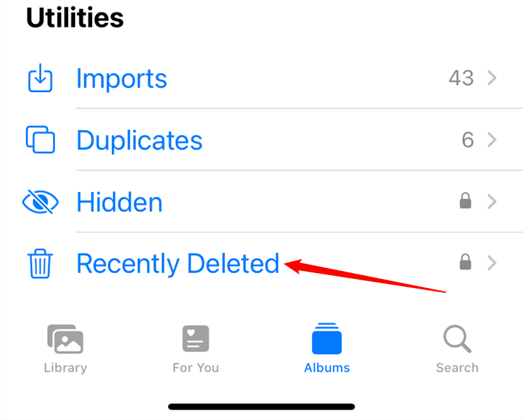Tap chevron on Recently Deleted row
Screen dimensions: 523x420
pos(492,263)
